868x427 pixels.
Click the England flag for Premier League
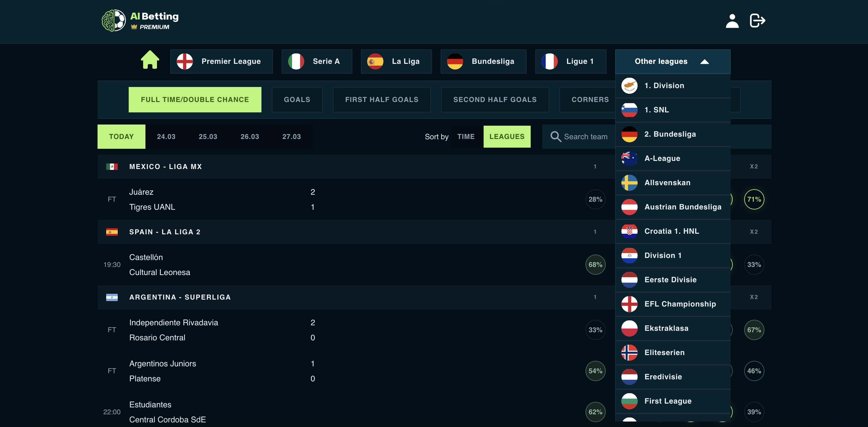pos(185,61)
